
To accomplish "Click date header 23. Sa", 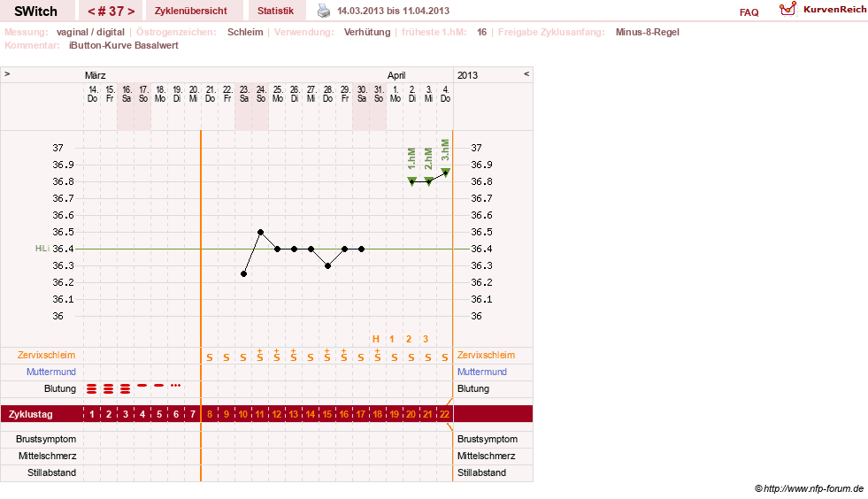I will click(x=243, y=94).
